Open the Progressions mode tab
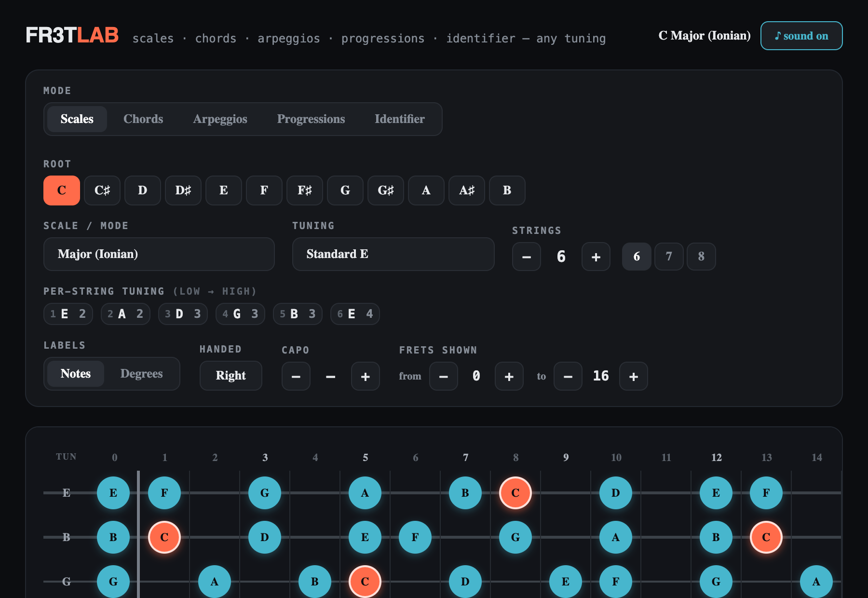This screenshot has height=598, width=868. point(311,119)
